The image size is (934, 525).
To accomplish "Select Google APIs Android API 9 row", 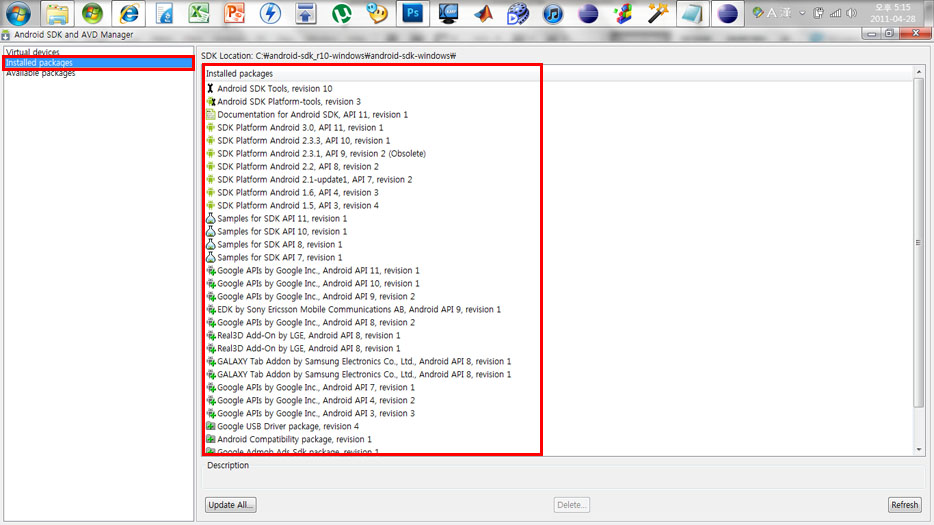I will click(x=316, y=297).
